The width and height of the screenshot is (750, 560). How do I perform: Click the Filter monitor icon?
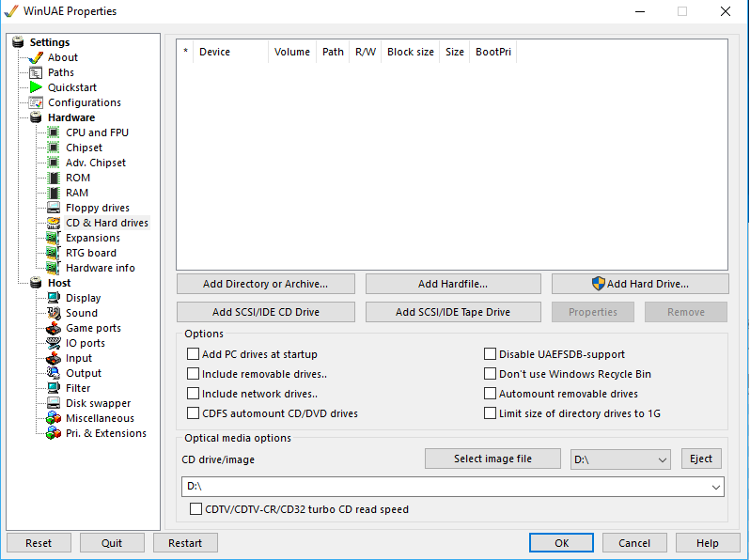click(x=54, y=388)
